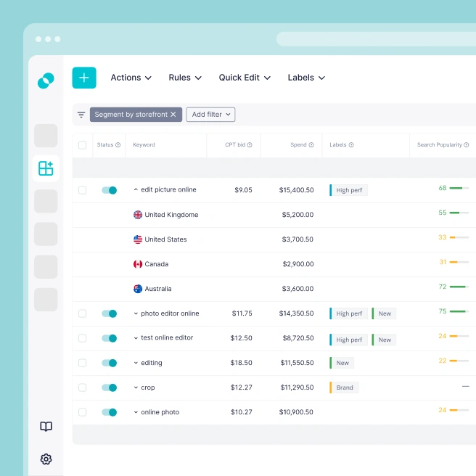
Task: Open the settings gear icon
Action: pos(46,459)
